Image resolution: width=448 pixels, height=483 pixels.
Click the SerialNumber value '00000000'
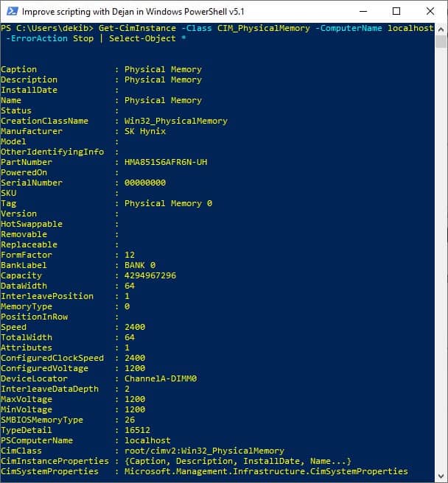tap(145, 183)
